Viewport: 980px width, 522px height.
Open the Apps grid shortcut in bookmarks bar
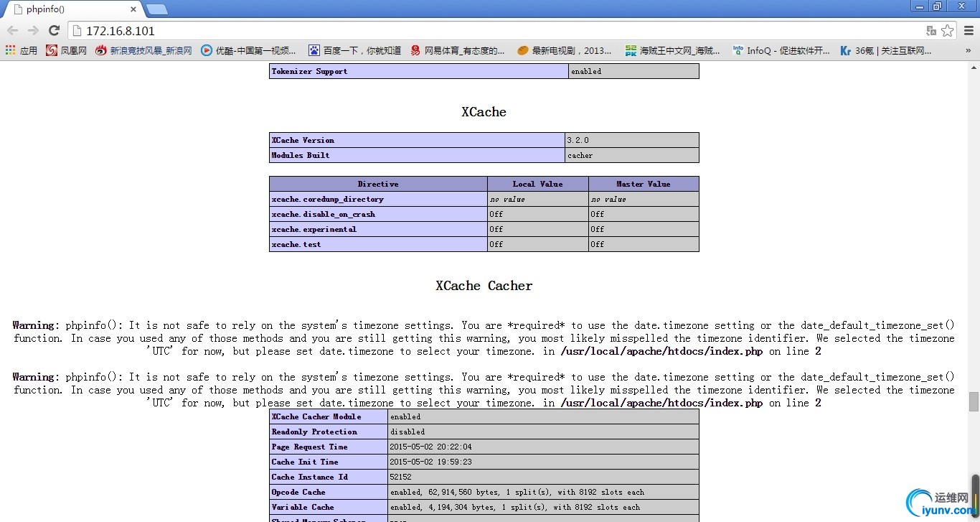[22, 50]
